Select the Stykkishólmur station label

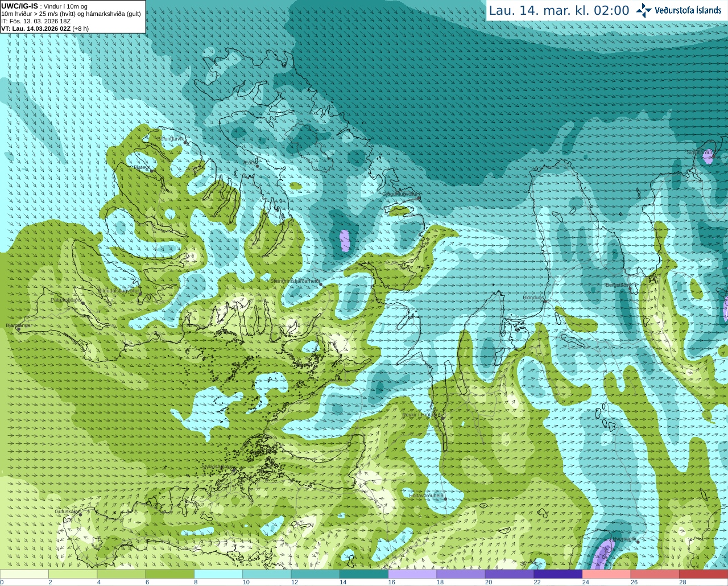pos(218,467)
